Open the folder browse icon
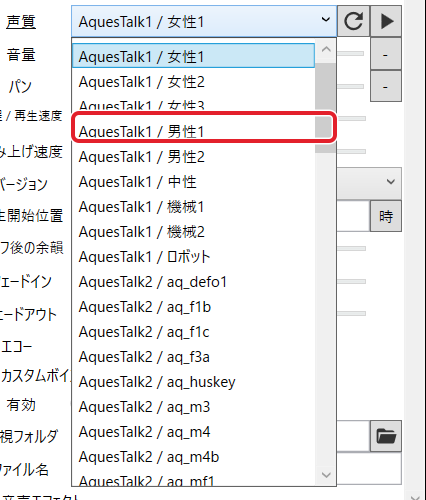This screenshot has height=500, width=426. [386, 436]
